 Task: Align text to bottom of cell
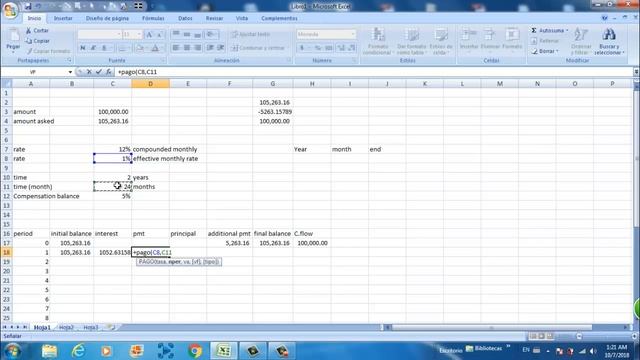(198, 34)
